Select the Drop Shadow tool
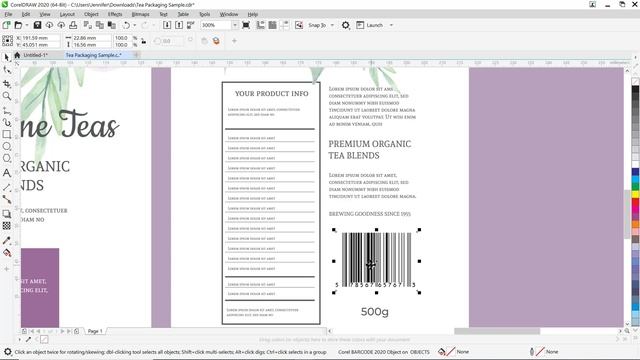This screenshot has width=640, height=360. (x=7, y=214)
